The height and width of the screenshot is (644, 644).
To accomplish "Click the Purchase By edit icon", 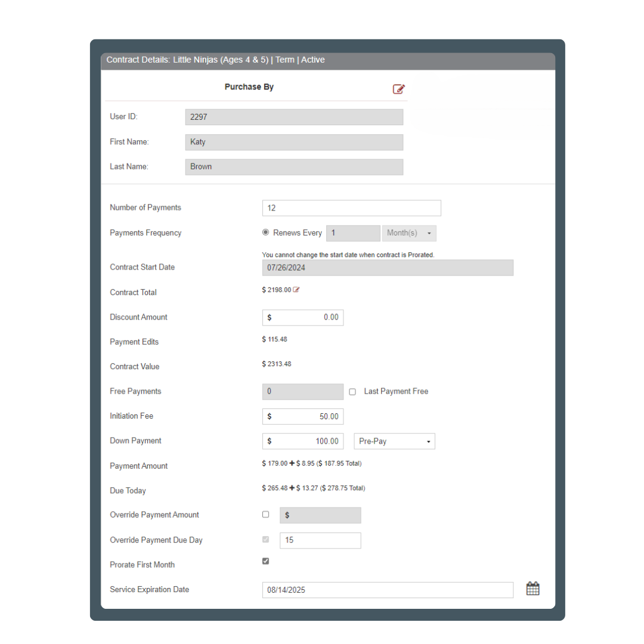I will tap(398, 89).
